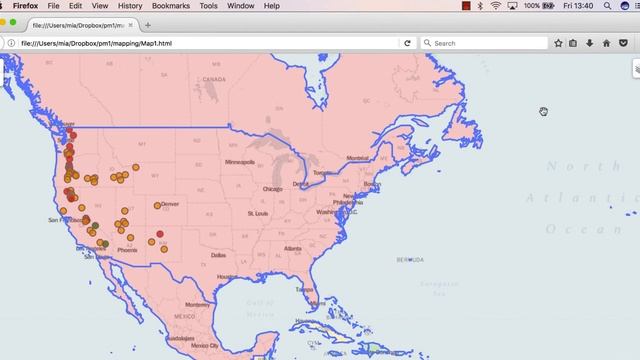Click the Montréal city label
The width and height of the screenshot is (640, 360).
[x=358, y=158]
